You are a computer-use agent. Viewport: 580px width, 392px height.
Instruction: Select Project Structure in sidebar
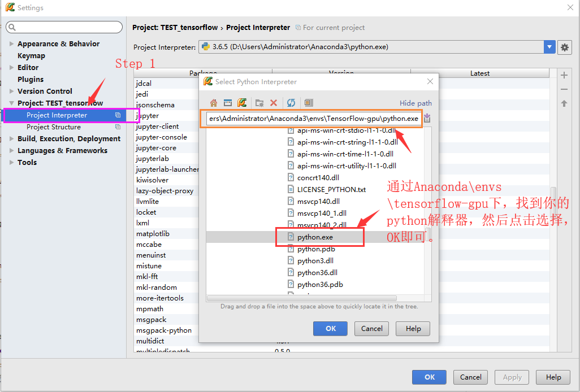[x=54, y=127]
